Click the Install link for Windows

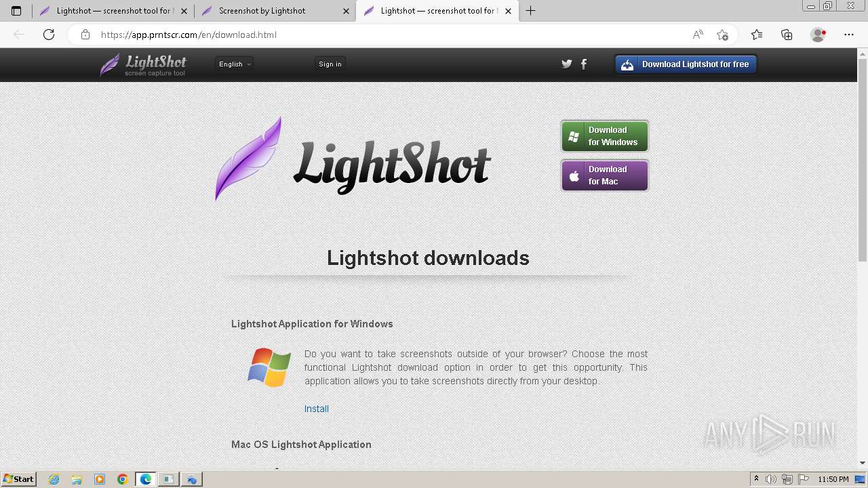pos(317,409)
